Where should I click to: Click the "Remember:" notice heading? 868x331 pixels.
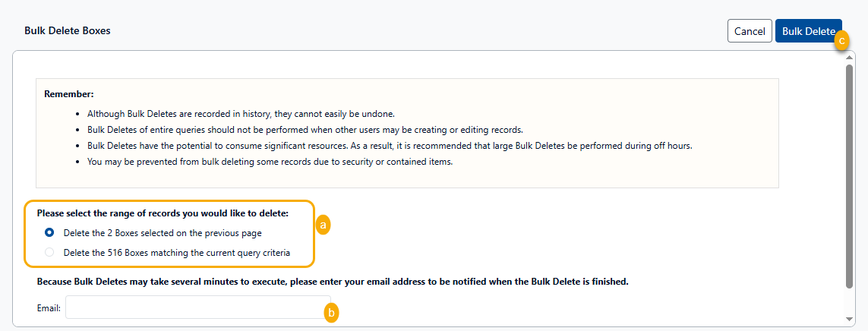tap(68, 94)
